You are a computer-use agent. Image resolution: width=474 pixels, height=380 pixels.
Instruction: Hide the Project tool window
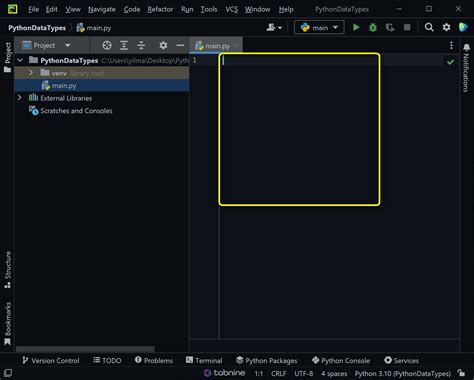point(180,45)
